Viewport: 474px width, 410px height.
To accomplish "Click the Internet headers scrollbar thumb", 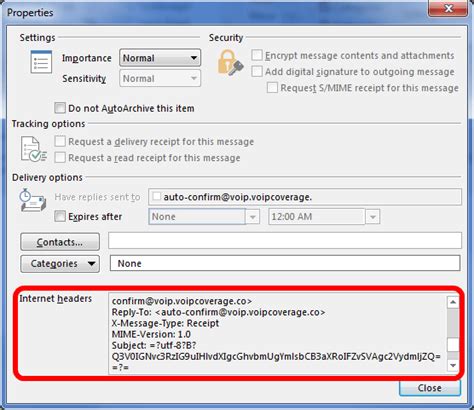I will click(453, 344).
